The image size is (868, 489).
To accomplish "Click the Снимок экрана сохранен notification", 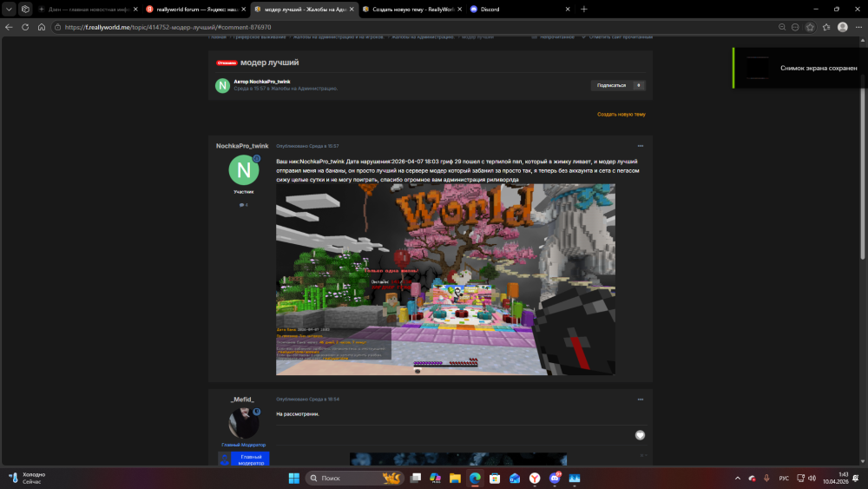I will [x=800, y=68].
